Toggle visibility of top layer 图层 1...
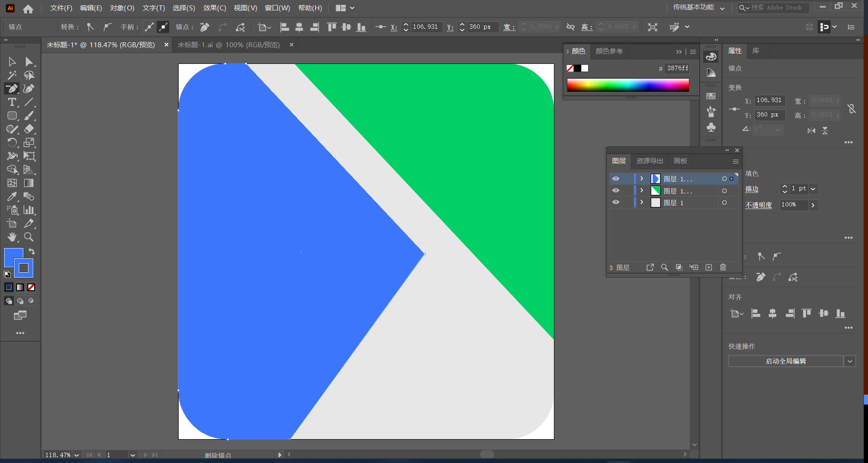This screenshot has width=868, height=463. pyautogui.click(x=616, y=179)
